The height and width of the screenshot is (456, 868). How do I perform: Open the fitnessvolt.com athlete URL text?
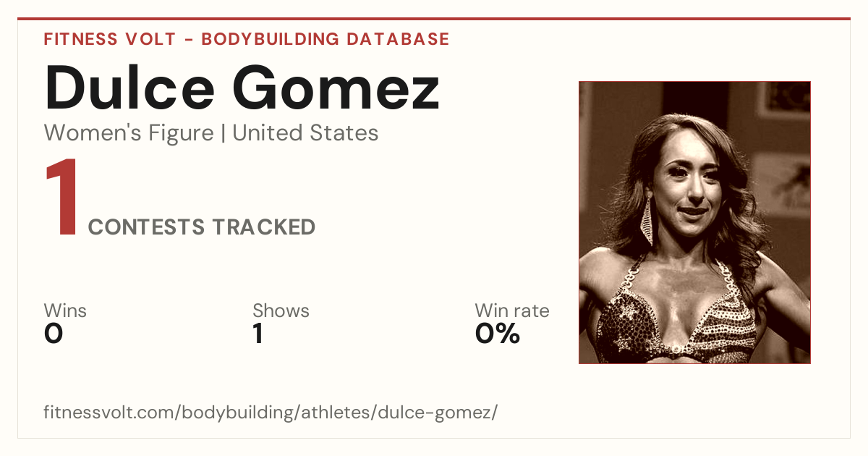coord(271,413)
